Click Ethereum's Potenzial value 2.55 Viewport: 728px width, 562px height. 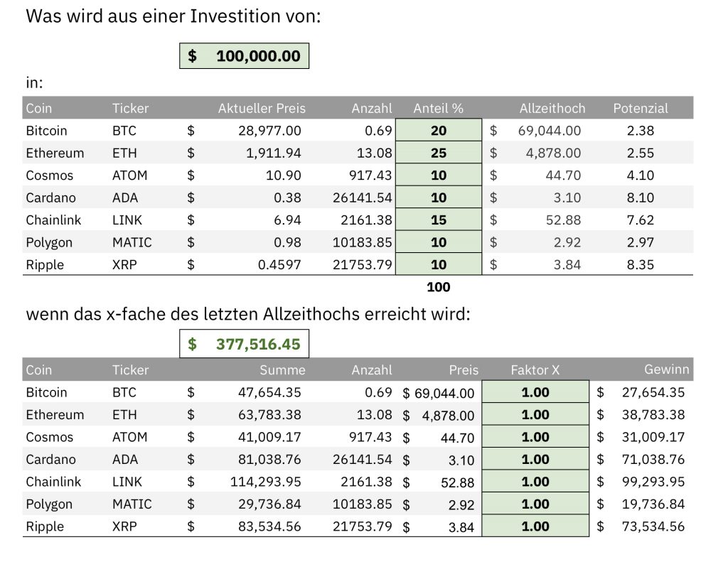point(641,153)
